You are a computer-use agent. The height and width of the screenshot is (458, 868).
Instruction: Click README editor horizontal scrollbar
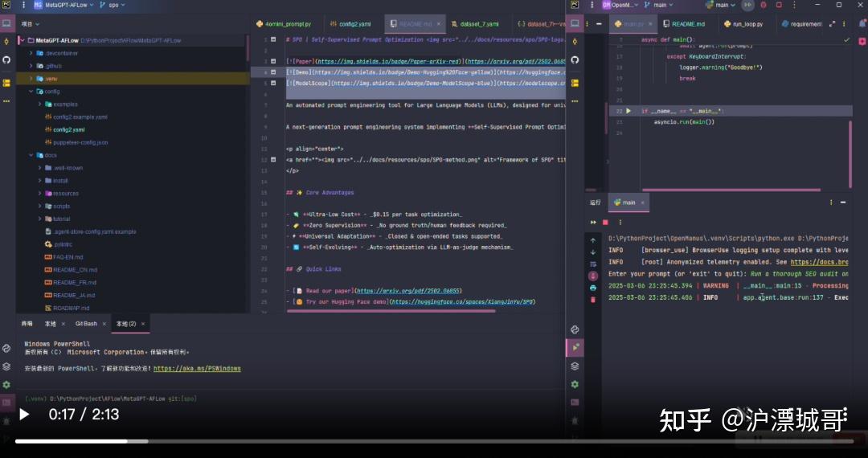(x=391, y=311)
